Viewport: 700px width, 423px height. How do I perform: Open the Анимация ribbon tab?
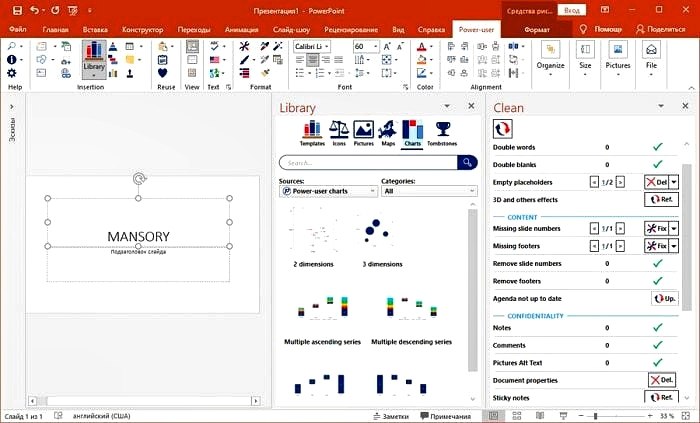pos(242,29)
